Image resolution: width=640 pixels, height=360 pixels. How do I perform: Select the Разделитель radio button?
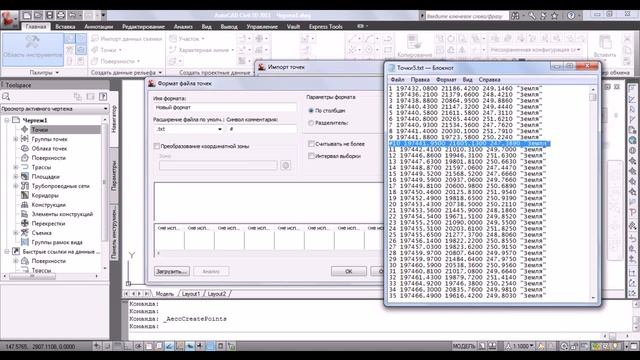click(311, 123)
